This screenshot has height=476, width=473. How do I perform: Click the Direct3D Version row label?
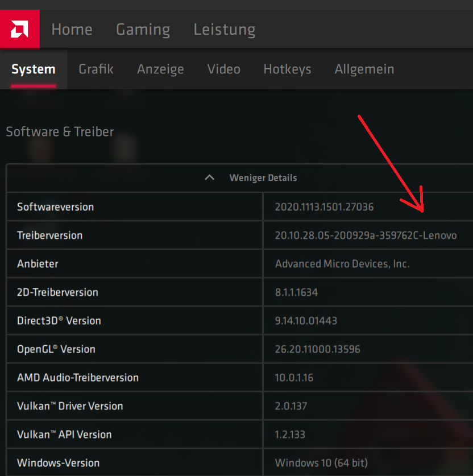59,321
